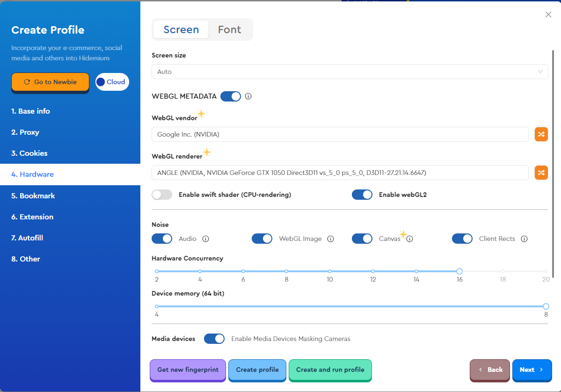561x392 pixels.
Task: Open the Screen size dropdown
Action: click(350, 72)
